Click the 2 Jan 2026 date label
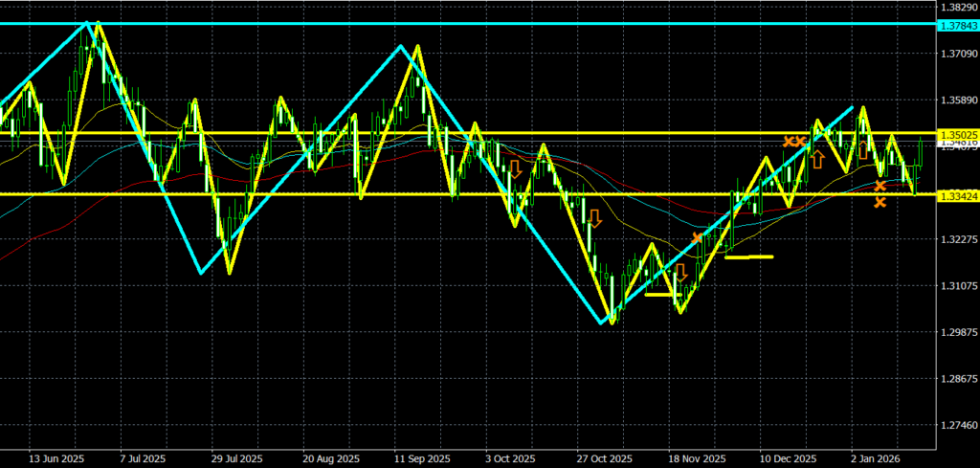The height and width of the screenshot is (468, 980). point(872,457)
